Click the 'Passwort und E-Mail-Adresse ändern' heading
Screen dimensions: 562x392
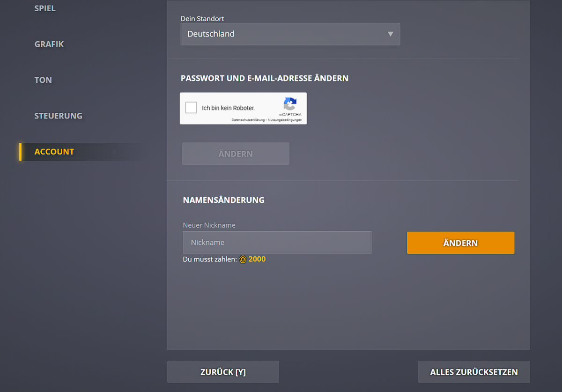(x=265, y=78)
